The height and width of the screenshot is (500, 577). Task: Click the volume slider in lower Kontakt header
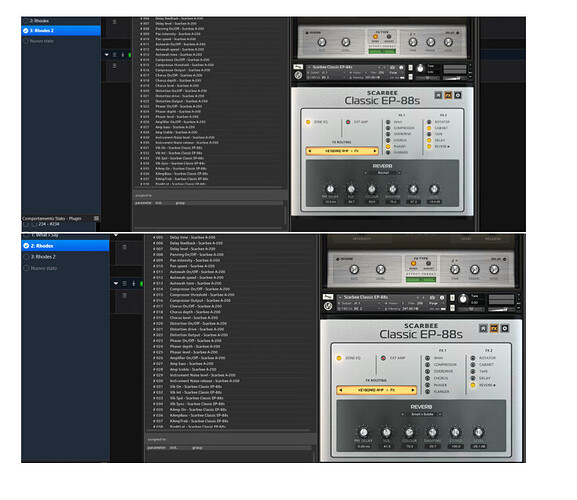coord(501,309)
